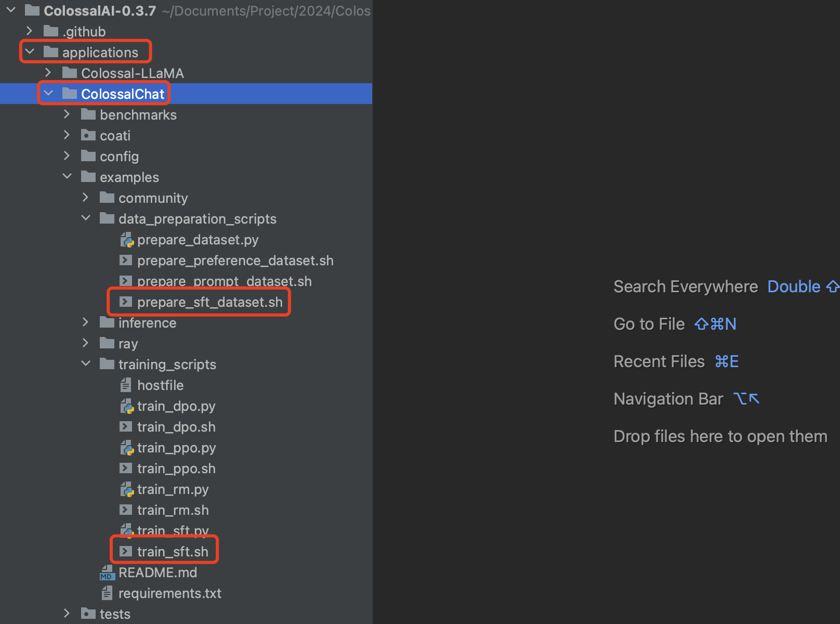The image size is (840, 624).
Task: Click the shell icon of train_sft.sh
Action: tap(126, 551)
